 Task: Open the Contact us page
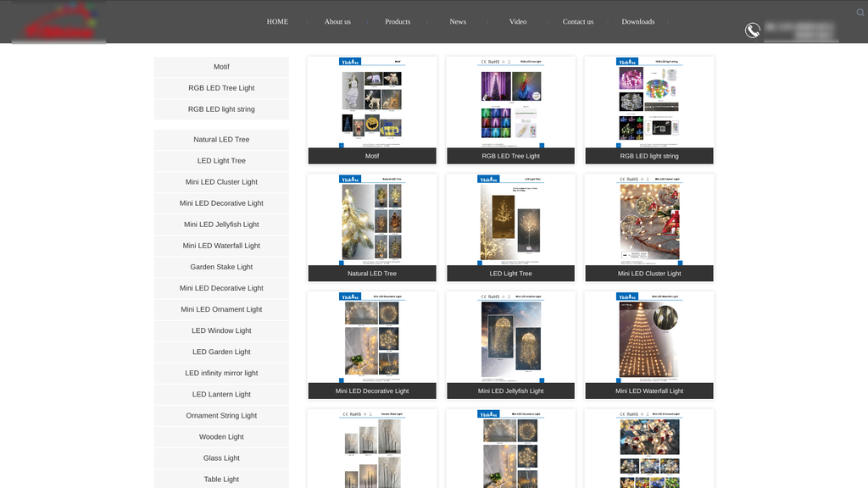578,21
